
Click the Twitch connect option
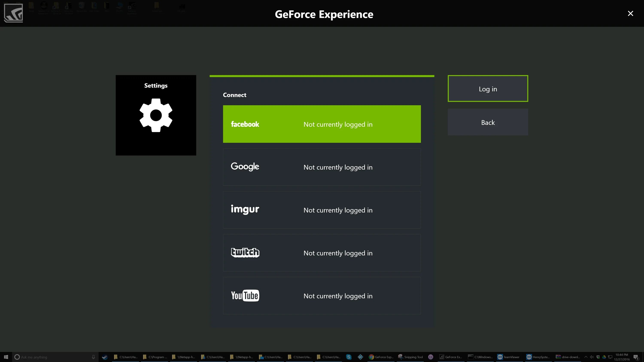[x=322, y=252]
